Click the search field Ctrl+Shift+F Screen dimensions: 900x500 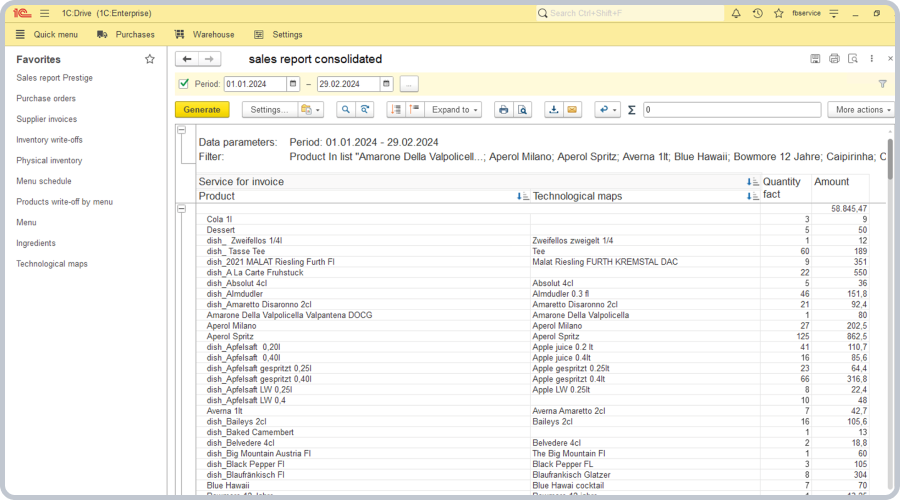coord(630,13)
